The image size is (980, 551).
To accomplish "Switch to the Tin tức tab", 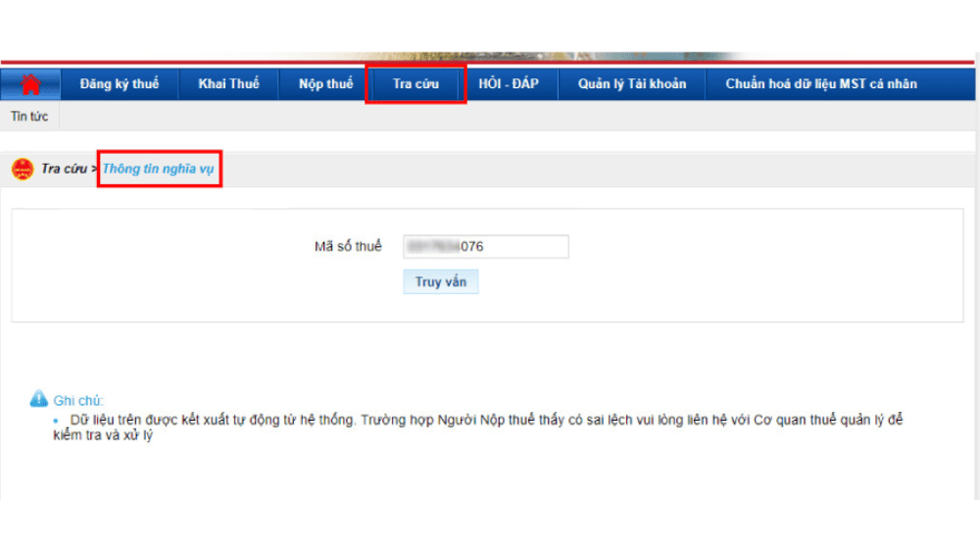I will coord(29,117).
